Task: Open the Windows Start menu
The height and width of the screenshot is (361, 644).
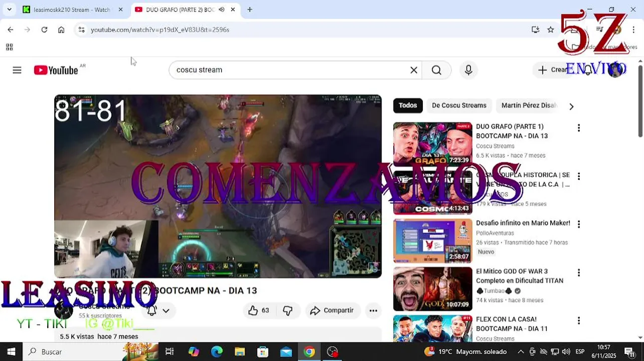Action: [11, 351]
